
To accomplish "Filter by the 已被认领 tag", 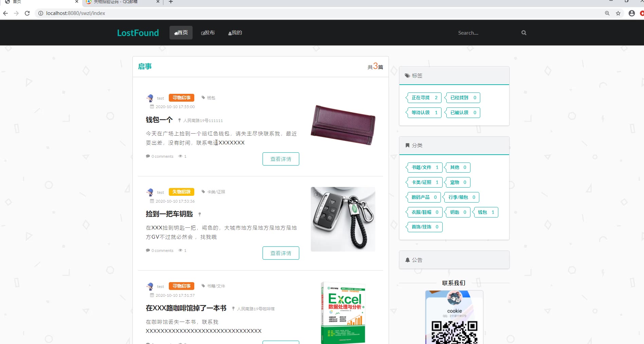I will pyautogui.click(x=463, y=113).
